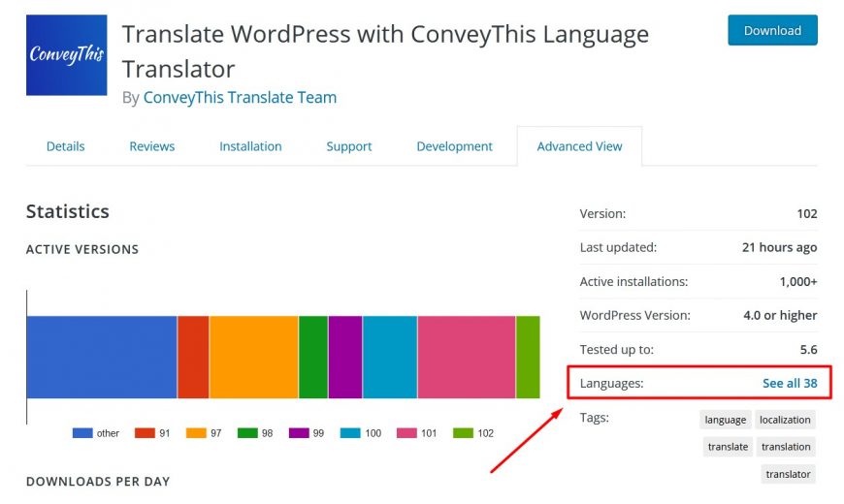Click the plugin title text

tap(385, 51)
